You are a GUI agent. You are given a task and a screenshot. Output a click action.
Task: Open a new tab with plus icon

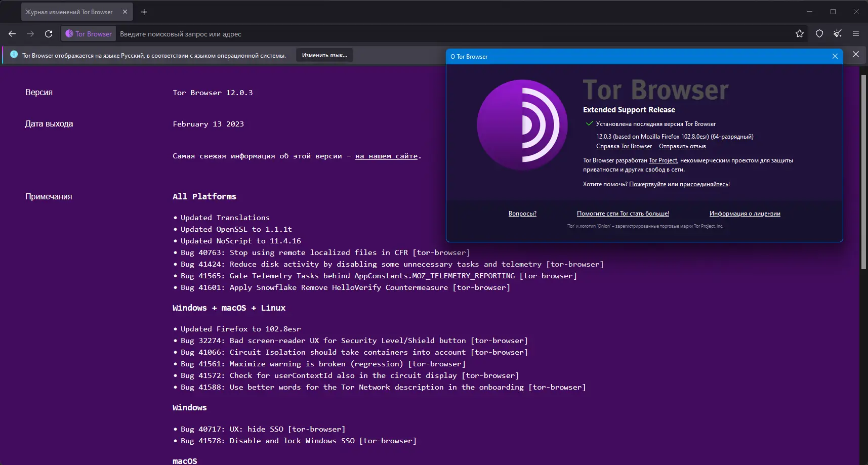[x=144, y=12]
